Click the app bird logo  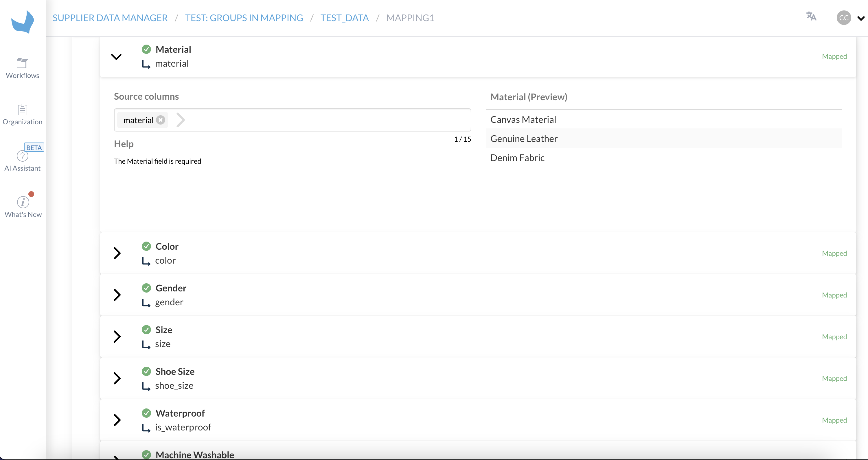(23, 22)
